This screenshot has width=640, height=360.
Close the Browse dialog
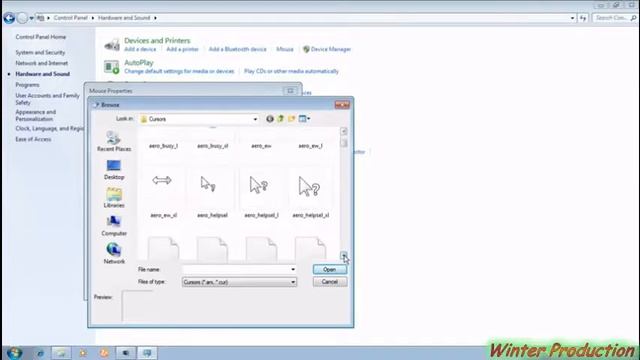pos(342,105)
